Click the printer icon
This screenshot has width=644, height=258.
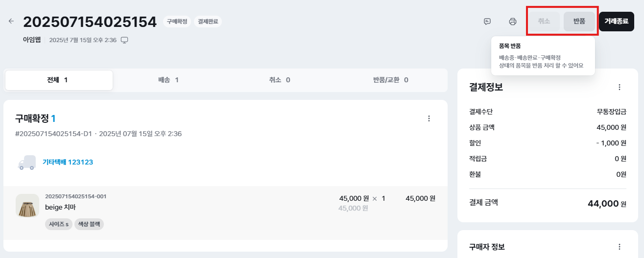(513, 22)
